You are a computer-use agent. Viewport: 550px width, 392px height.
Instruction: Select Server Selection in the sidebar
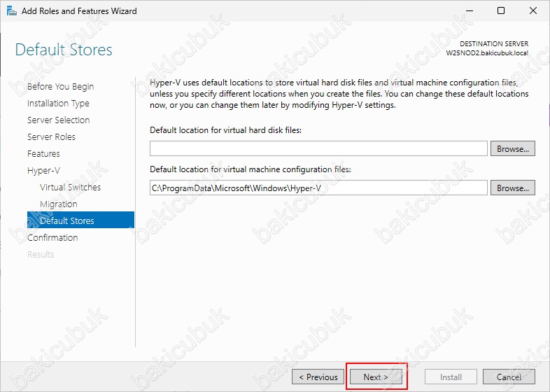(x=59, y=120)
